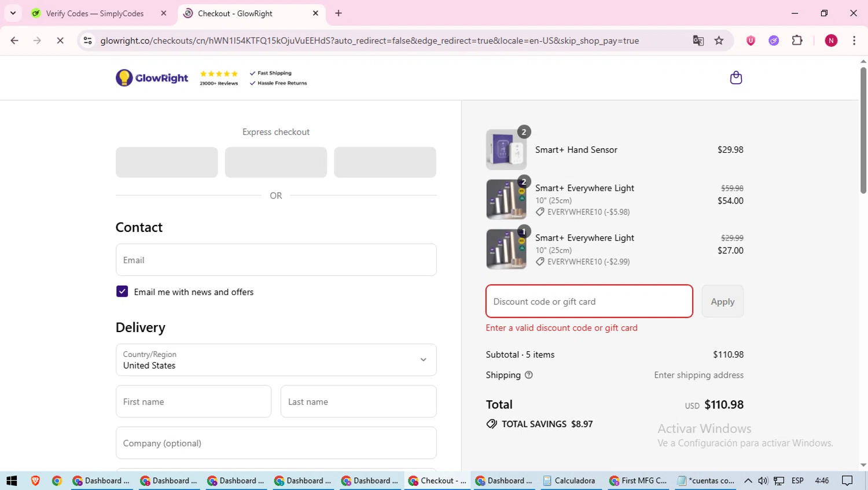The height and width of the screenshot is (490, 868).
Task: Click the Google Translate icon in address bar
Action: [x=698, y=40]
